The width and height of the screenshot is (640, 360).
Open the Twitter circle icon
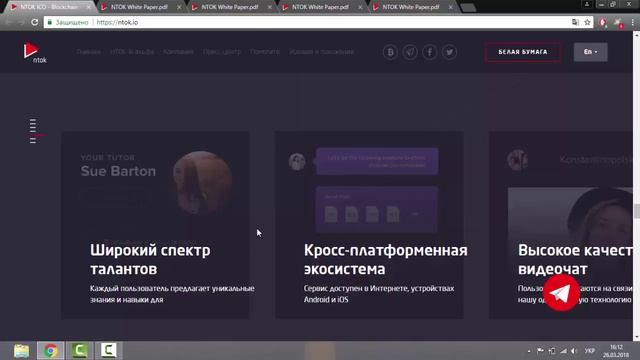point(449,52)
